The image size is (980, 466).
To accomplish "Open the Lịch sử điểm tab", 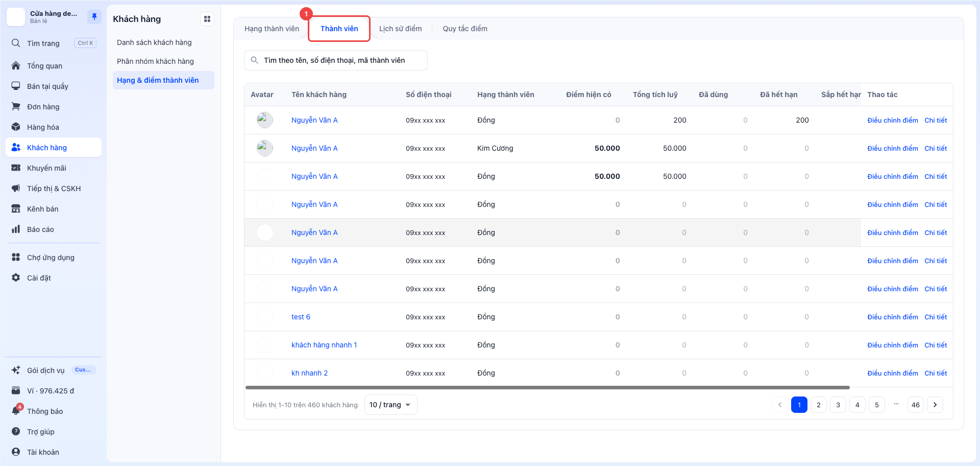I will 401,29.
